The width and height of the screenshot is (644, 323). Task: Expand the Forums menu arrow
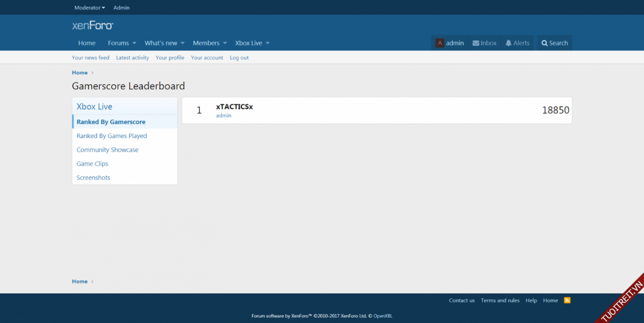point(134,43)
